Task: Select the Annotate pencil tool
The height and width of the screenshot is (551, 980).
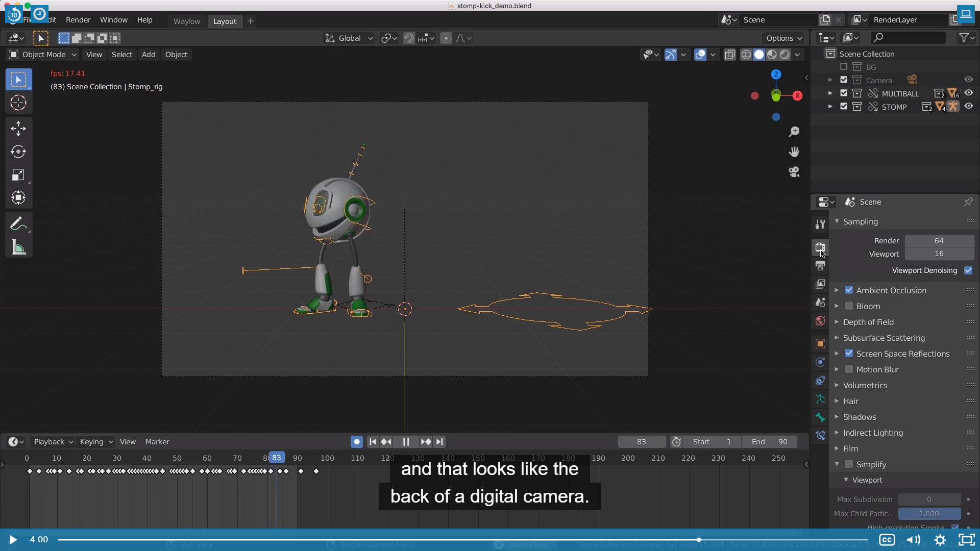Action: [18, 223]
